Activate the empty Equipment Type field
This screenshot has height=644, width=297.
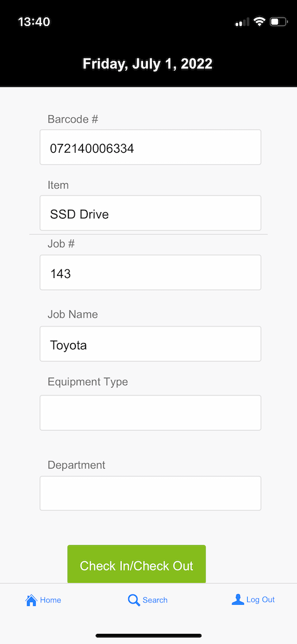(150, 413)
